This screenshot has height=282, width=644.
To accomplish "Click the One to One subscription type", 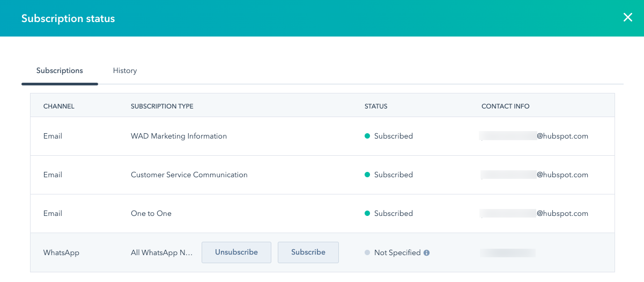I will pos(151,214).
